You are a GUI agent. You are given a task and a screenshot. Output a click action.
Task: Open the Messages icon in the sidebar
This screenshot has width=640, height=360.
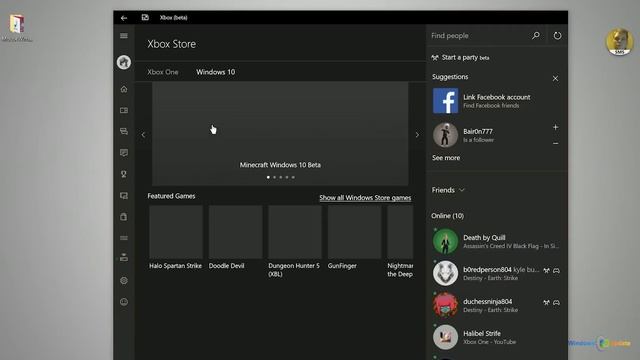pos(124,131)
